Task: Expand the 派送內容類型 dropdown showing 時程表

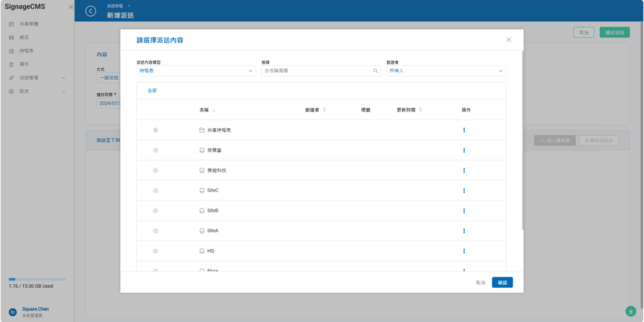Action: tap(195, 70)
